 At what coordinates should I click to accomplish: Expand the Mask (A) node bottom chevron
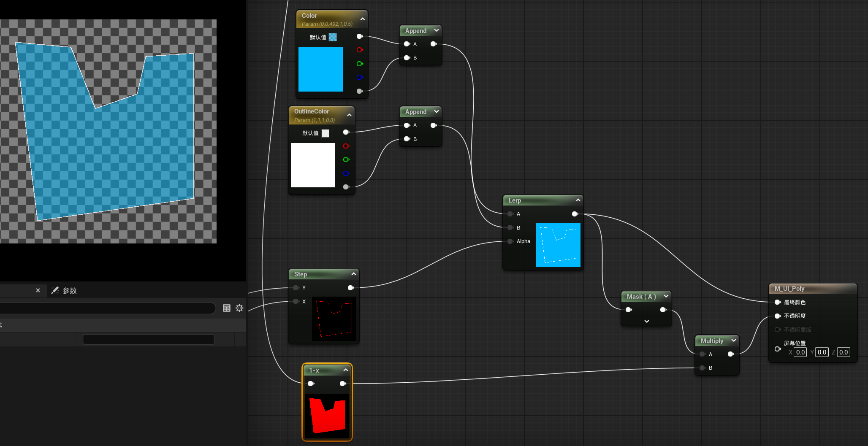[x=646, y=322]
